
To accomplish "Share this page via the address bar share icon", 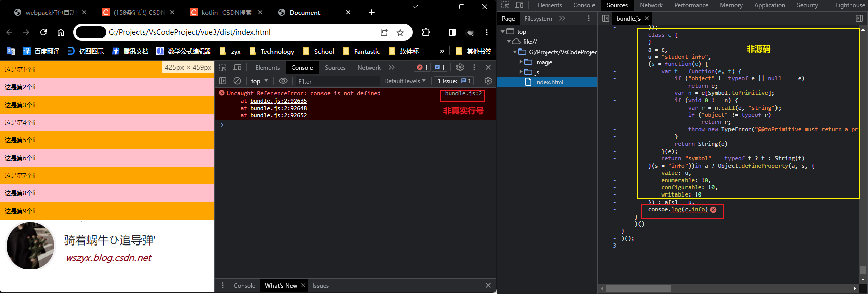I will [x=384, y=32].
